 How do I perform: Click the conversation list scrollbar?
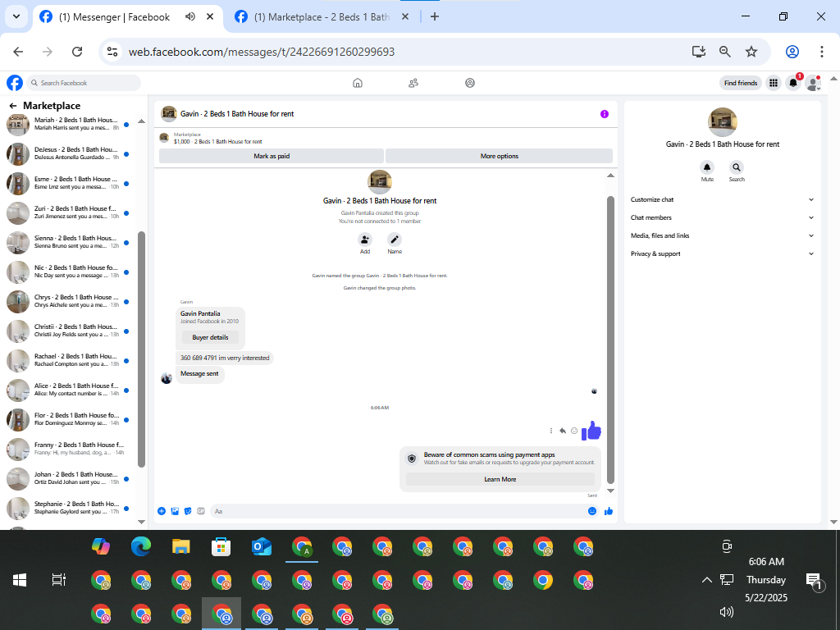pos(141,349)
